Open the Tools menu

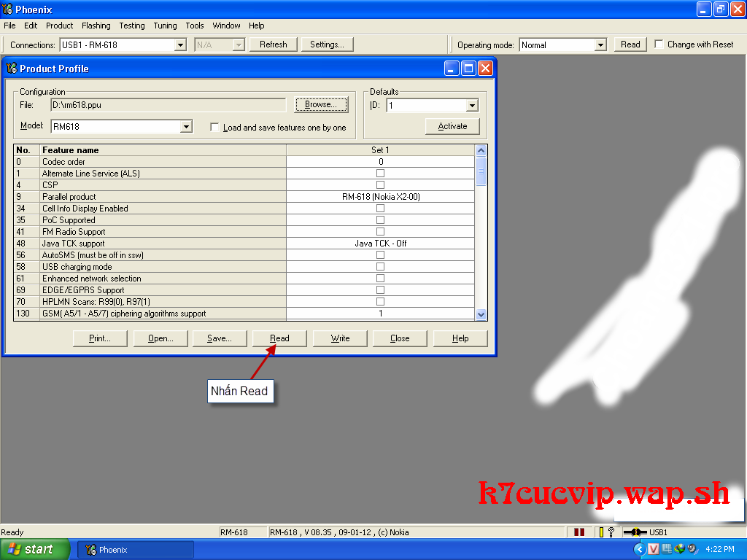click(x=194, y=26)
